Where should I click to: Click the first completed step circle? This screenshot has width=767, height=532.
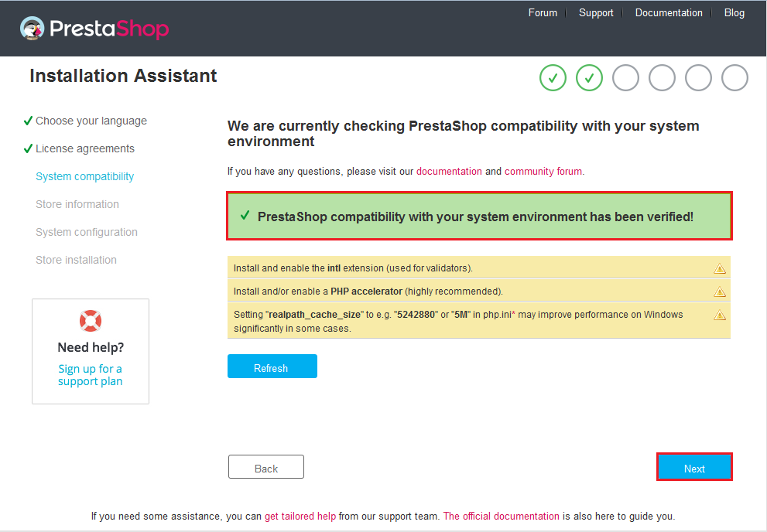click(553, 77)
